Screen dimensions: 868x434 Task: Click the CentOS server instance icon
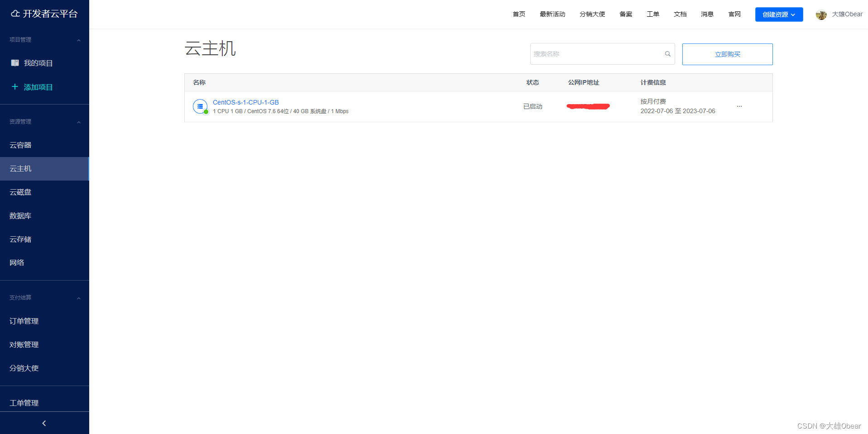coord(200,106)
